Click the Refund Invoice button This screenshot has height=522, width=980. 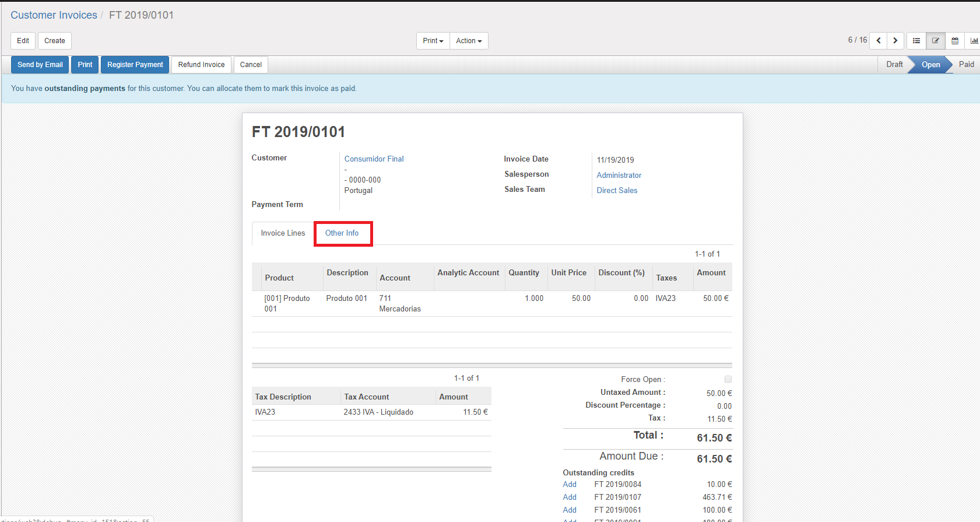pos(201,65)
